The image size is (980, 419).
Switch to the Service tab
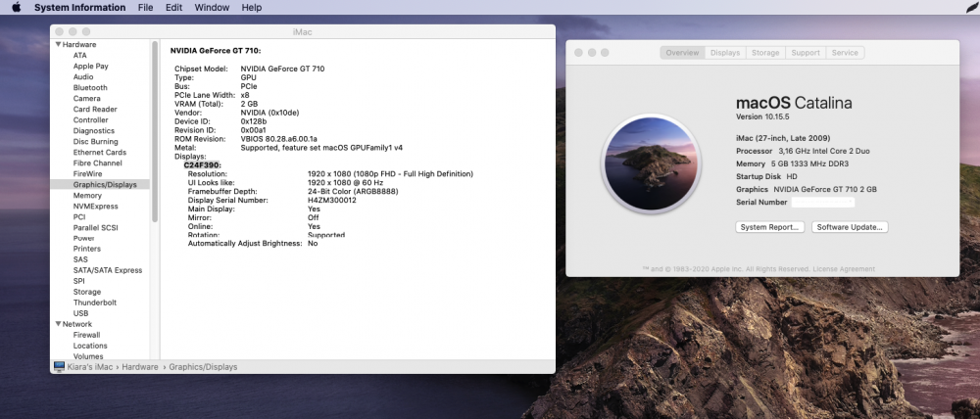(x=845, y=53)
